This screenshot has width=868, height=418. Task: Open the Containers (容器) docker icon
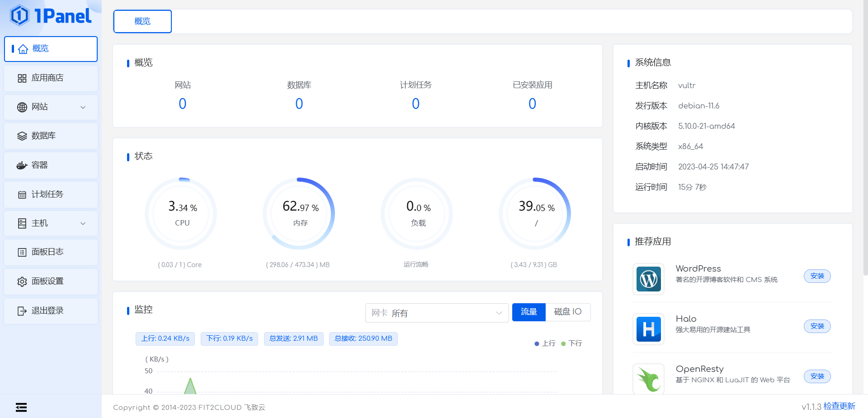(22, 165)
